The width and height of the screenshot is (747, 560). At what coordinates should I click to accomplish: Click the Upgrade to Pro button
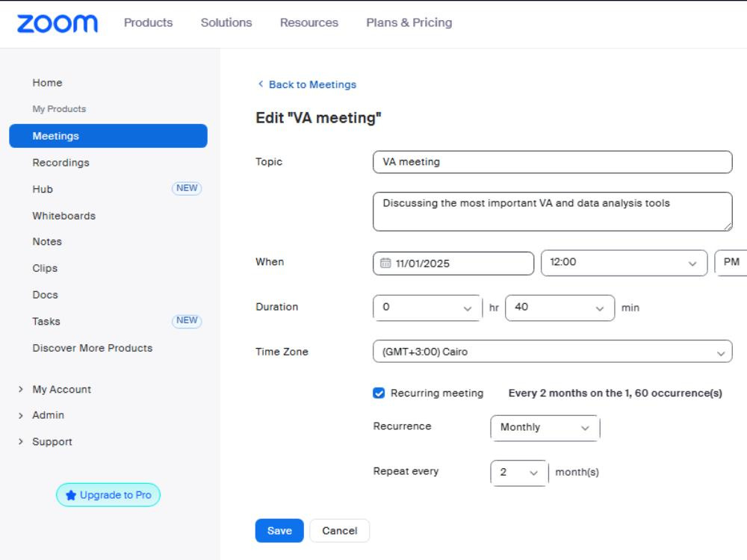click(108, 495)
